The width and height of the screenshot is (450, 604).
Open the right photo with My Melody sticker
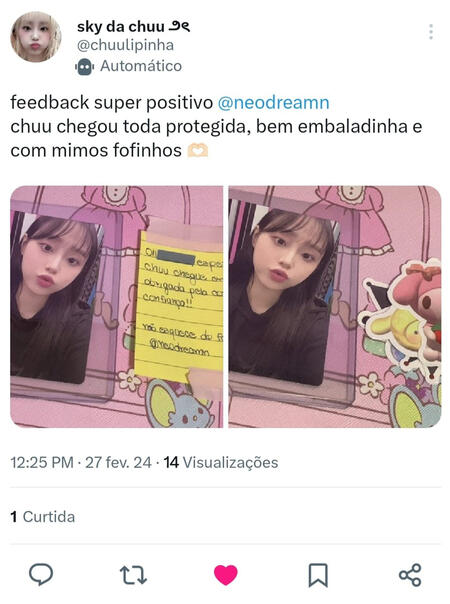pyautogui.click(x=335, y=307)
